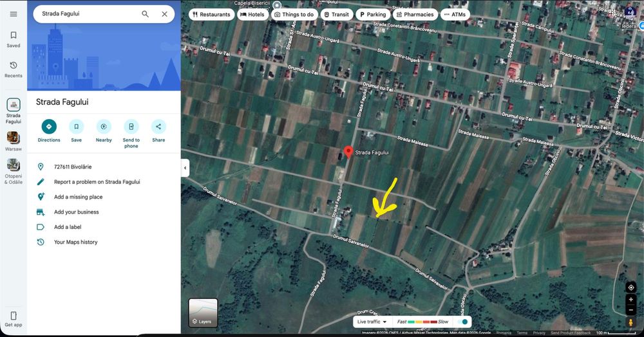The width and height of the screenshot is (644, 337).
Task: Select Otopeni & Odăile recent thumbnail
Action: point(14,165)
